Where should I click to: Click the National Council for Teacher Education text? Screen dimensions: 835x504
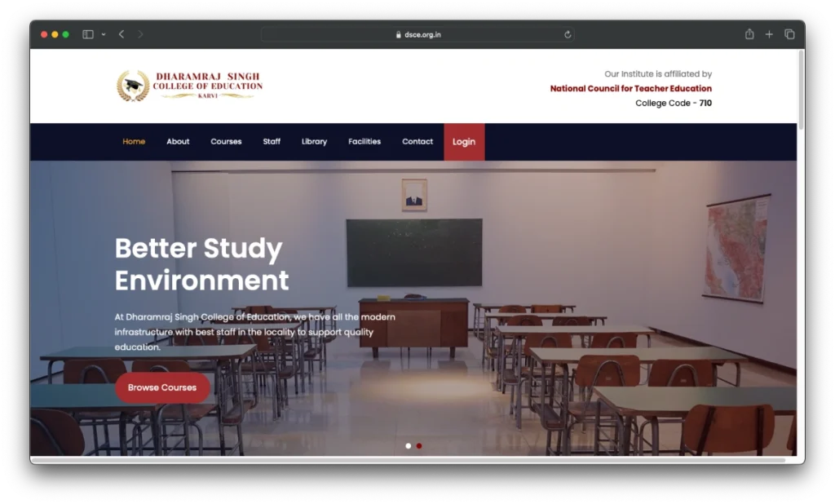point(630,88)
